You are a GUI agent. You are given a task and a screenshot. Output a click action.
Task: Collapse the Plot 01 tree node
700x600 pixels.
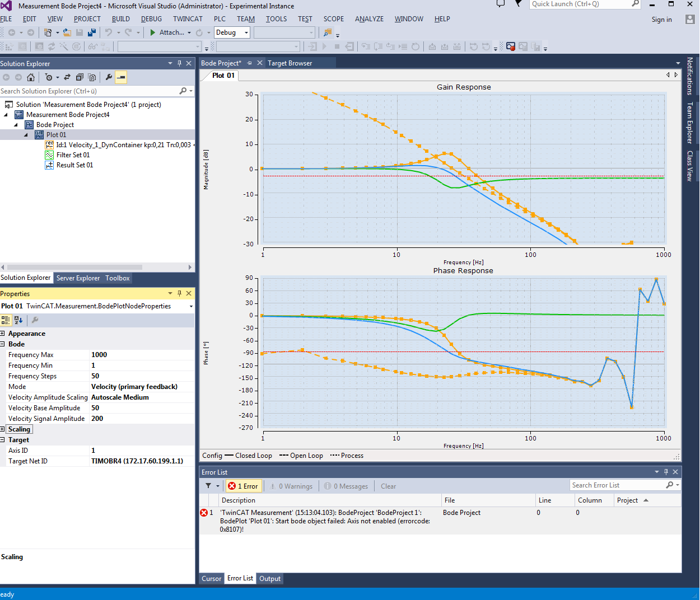click(26, 135)
